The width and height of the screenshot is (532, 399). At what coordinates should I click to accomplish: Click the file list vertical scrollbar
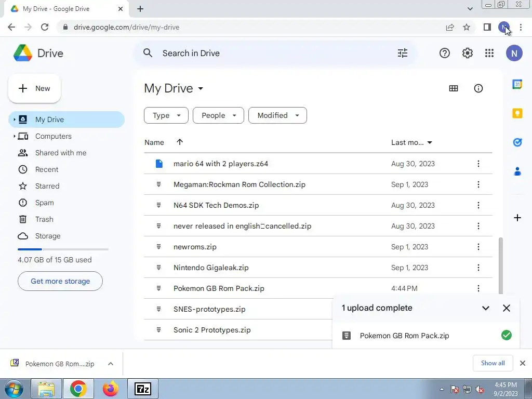click(x=500, y=265)
